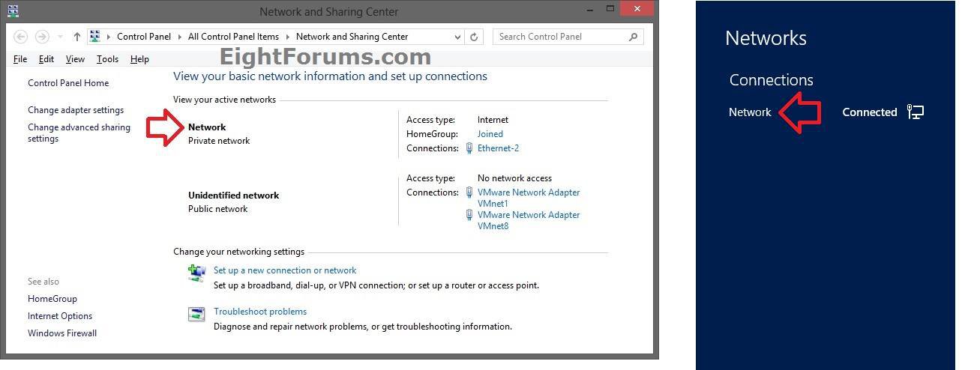980x370 pixels.
Task: Open the HomeGroup Joined link
Action: tap(490, 134)
